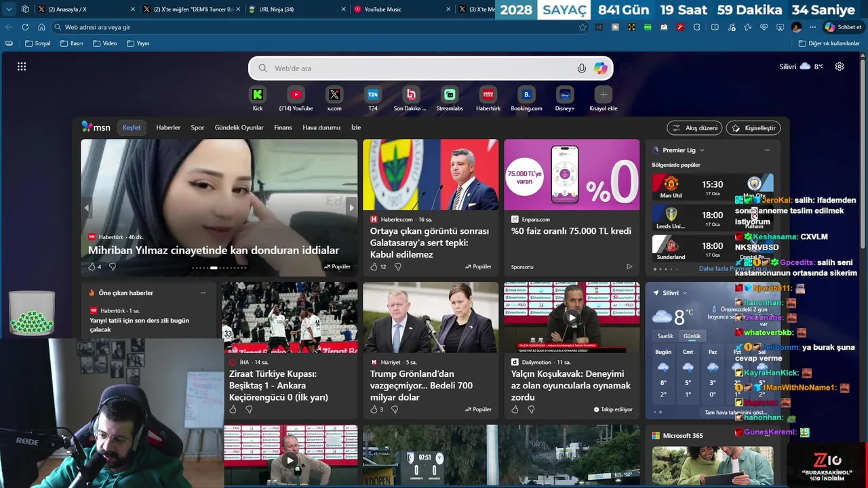Screen dimensions: 868x488
Task: Open Premier Lig card options menu
Action: [x=767, y=150]
